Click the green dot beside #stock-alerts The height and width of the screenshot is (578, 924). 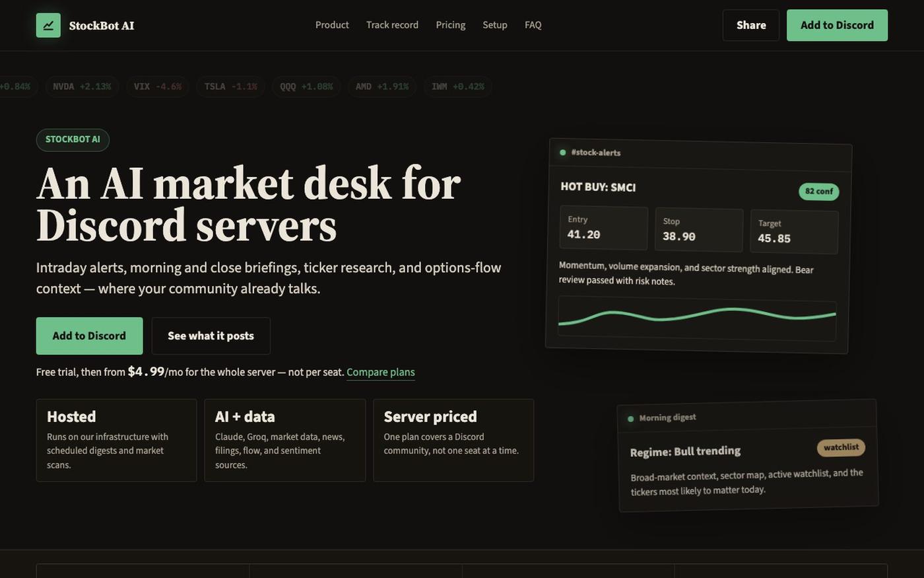(562, 152)
